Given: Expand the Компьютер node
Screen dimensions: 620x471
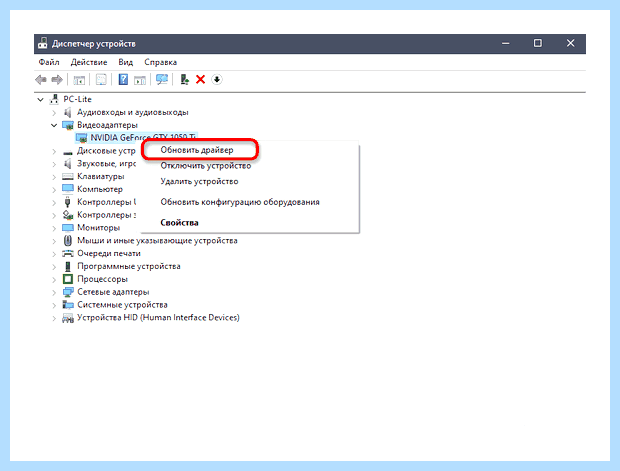Looking at the screenshot, I should coord(54,189).
